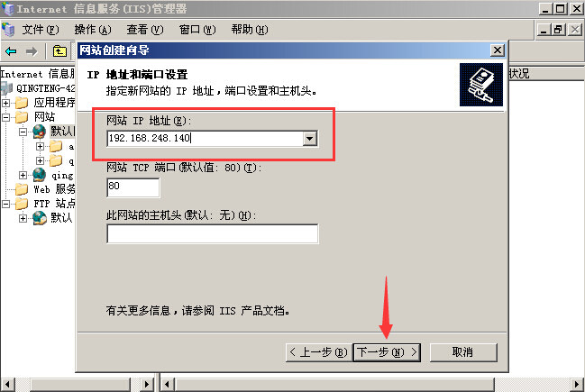Expand the qing website node
The width and height of the screenshot is (585, 392).
point(23,175)
